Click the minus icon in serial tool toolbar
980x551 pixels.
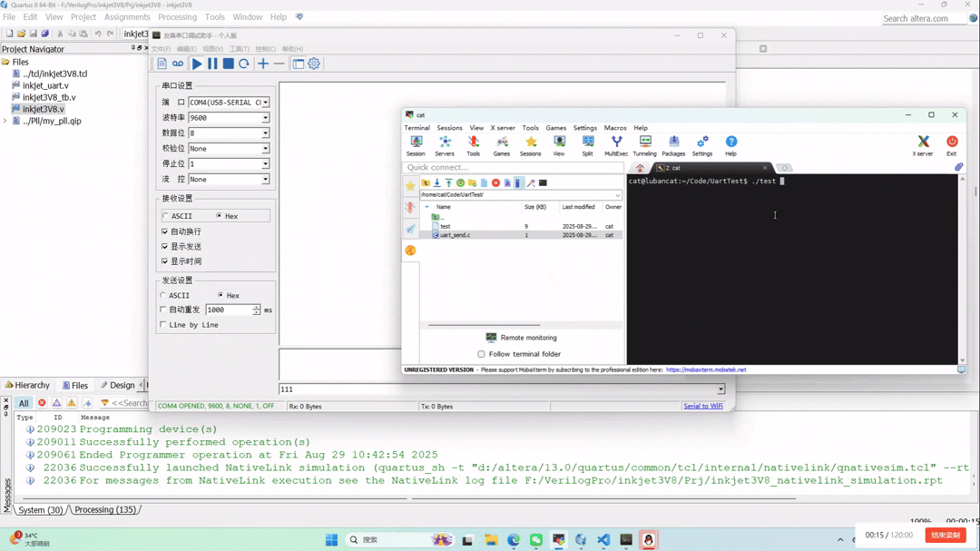279,64
